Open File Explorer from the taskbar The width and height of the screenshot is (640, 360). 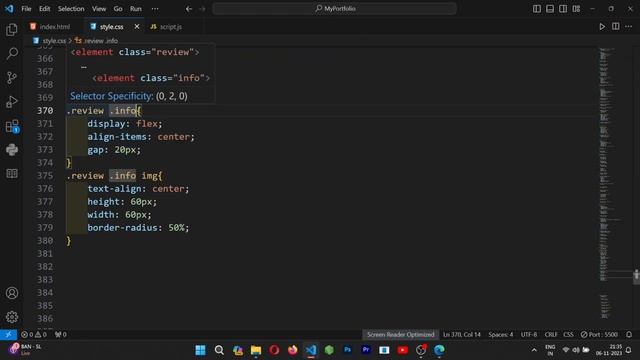point(256,350)
